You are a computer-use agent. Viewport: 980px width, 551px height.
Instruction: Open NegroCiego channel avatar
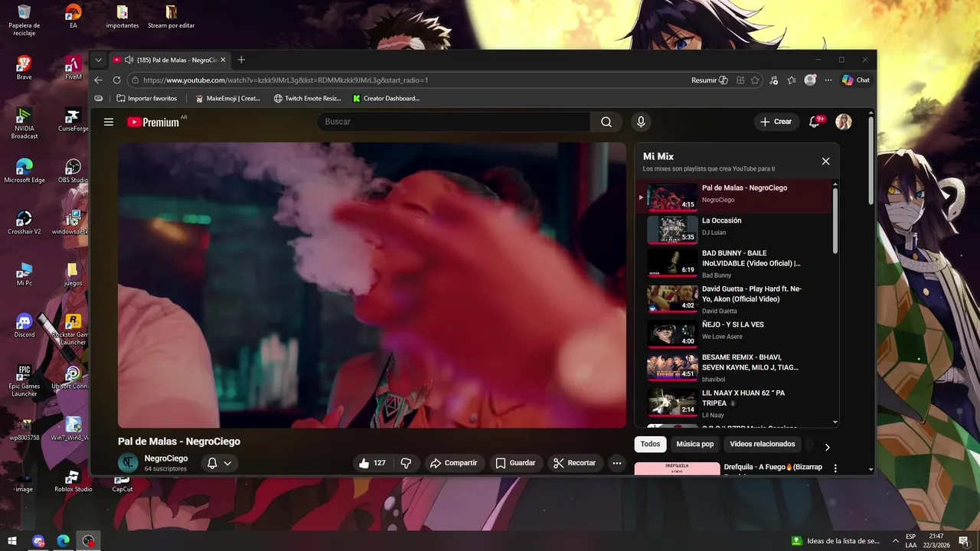[129, 462]
